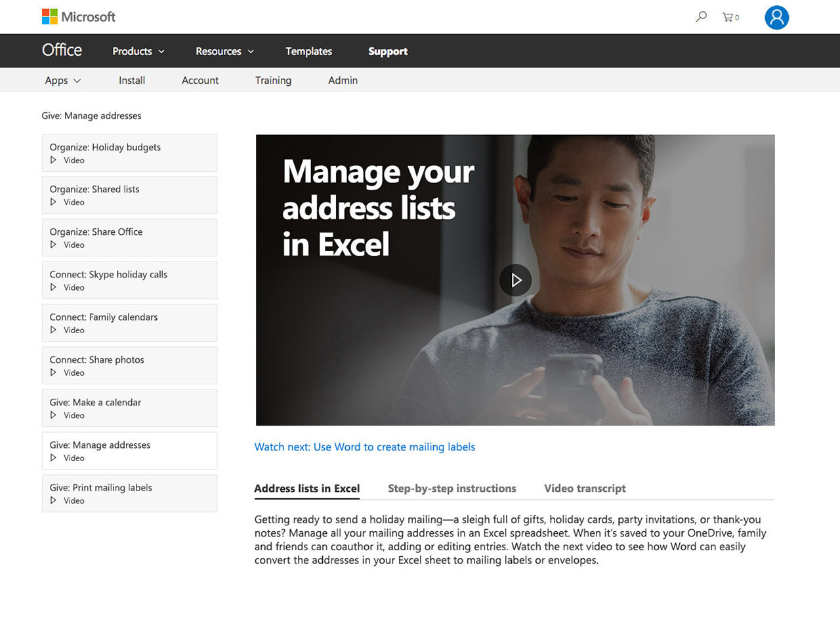The width and height of the screenshot is (840, 623).
Task: Open the Training page
Action: coord(274,80)
